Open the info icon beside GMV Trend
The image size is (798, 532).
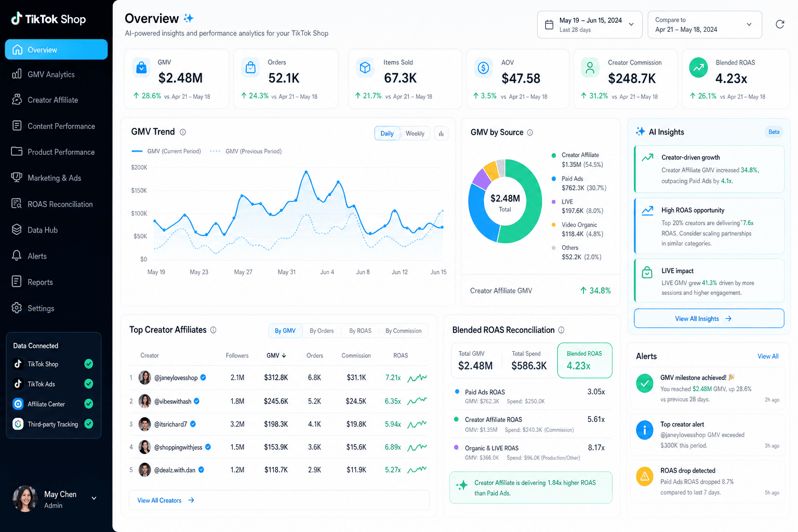click(x=183, y=132)
